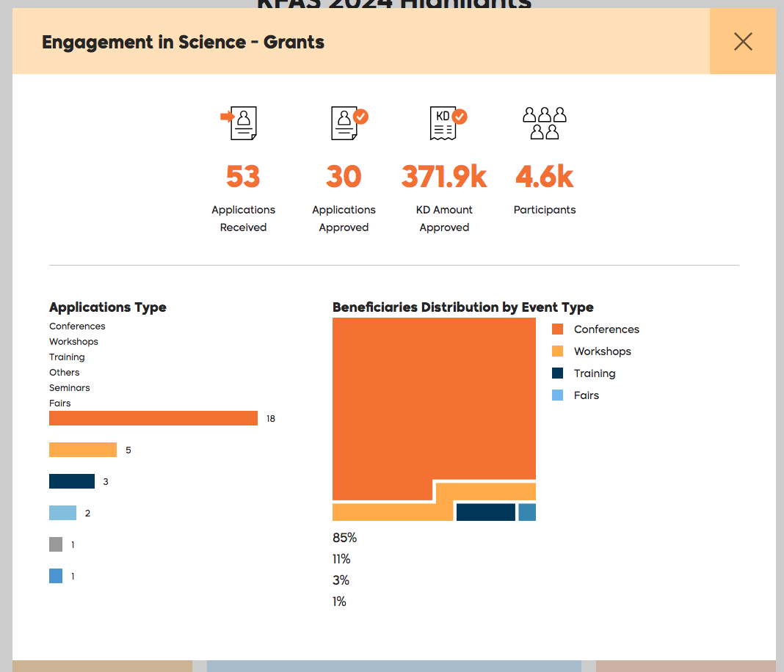Click the Engagement in Science - Grants title
784x672 pixels.
183,42
